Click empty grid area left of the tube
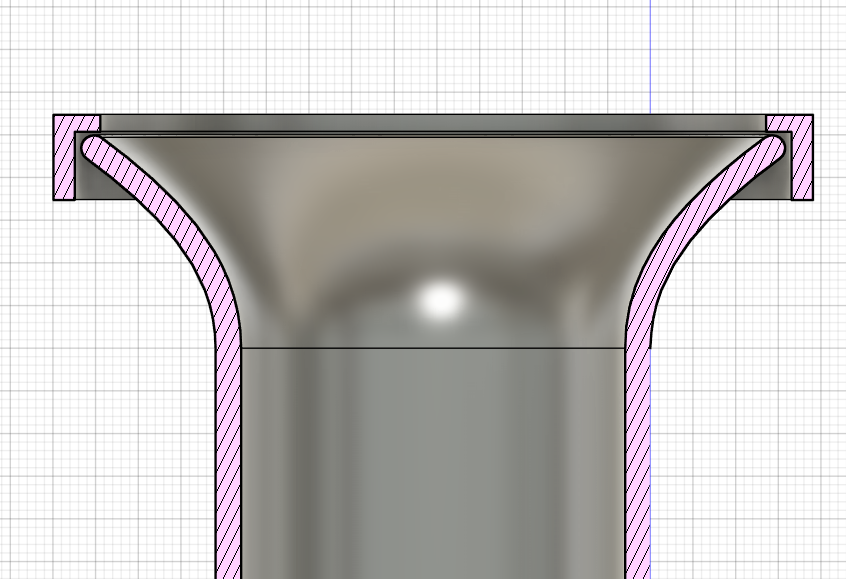 click(100, 420)
